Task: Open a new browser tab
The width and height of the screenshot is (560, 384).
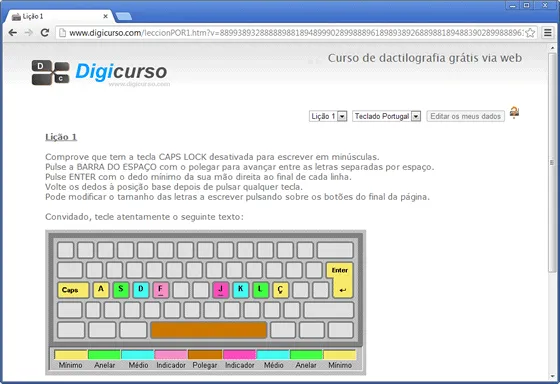Action: coord(124,16)
